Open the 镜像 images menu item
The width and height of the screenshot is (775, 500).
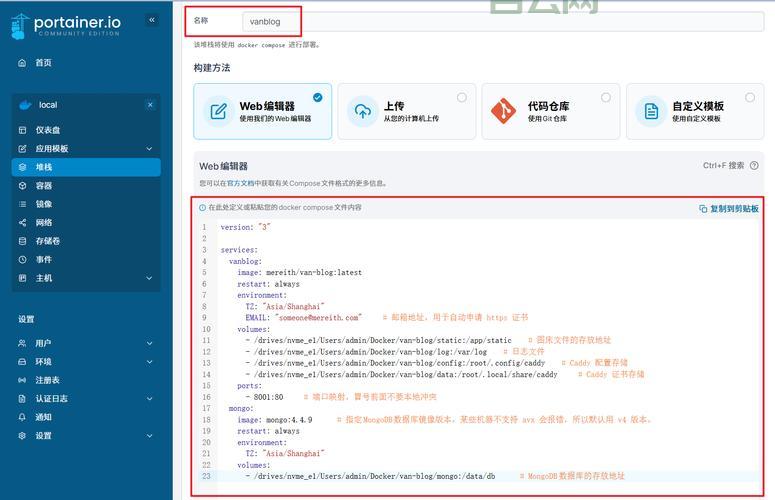[x=86, y=204]
